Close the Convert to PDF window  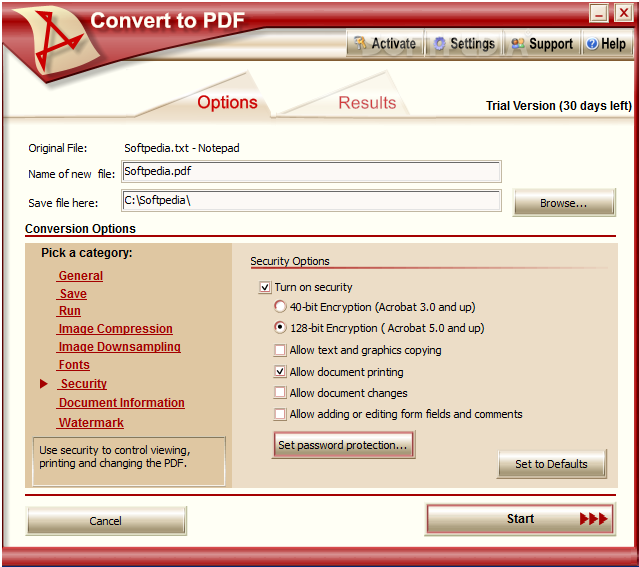tap(624, 13)
